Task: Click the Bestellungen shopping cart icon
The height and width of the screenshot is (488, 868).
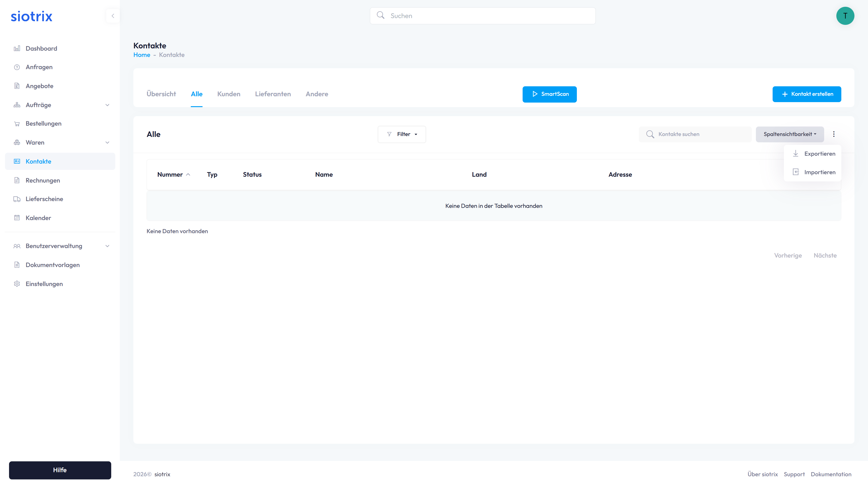Action: [x=17, y=124]
